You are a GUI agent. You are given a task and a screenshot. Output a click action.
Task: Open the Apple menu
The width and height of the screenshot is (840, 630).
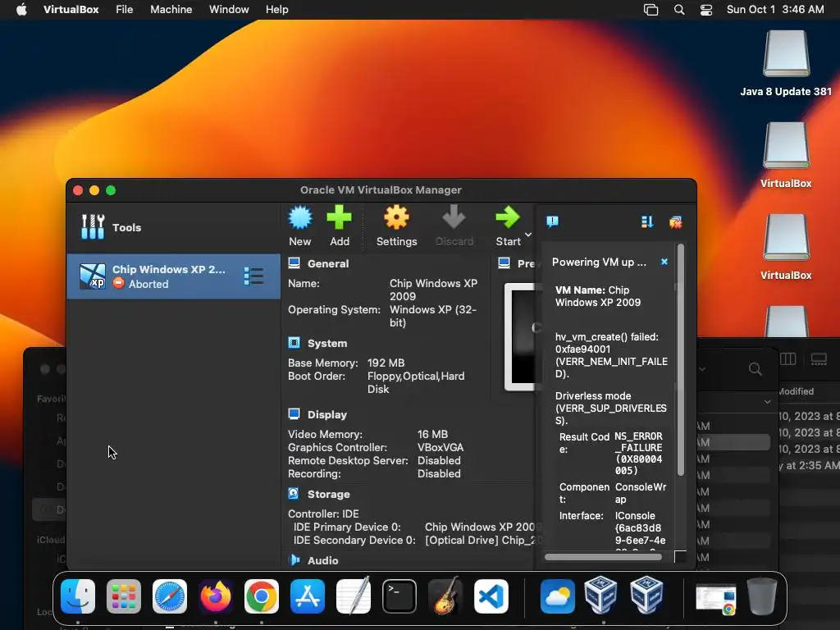point(21,10)
